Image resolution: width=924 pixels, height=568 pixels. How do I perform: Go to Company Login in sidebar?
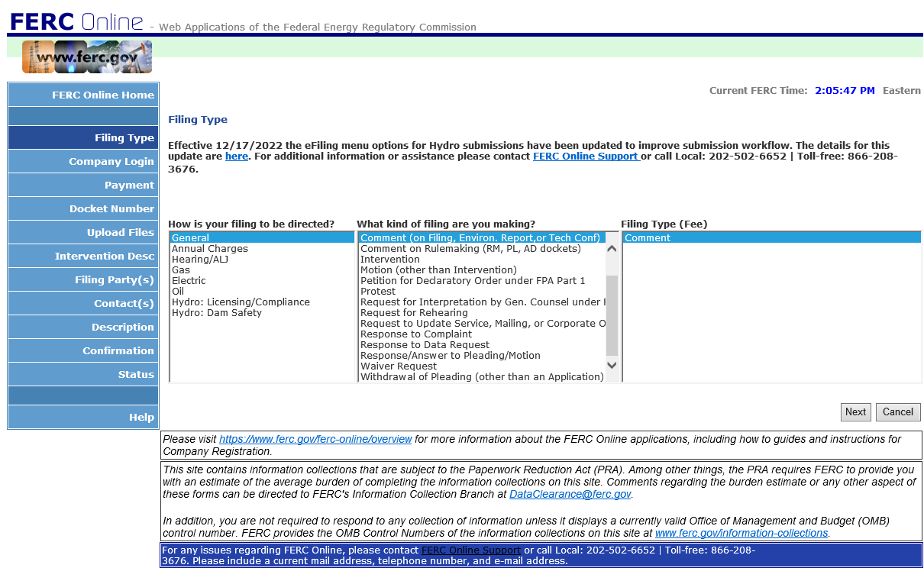click(x=83, y=161)
